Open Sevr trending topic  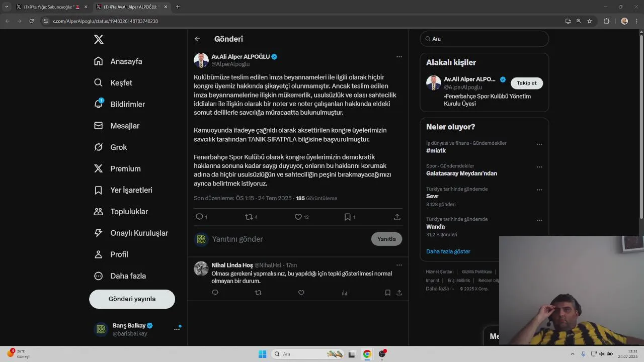pyautogui.click(x=432, y=197)
